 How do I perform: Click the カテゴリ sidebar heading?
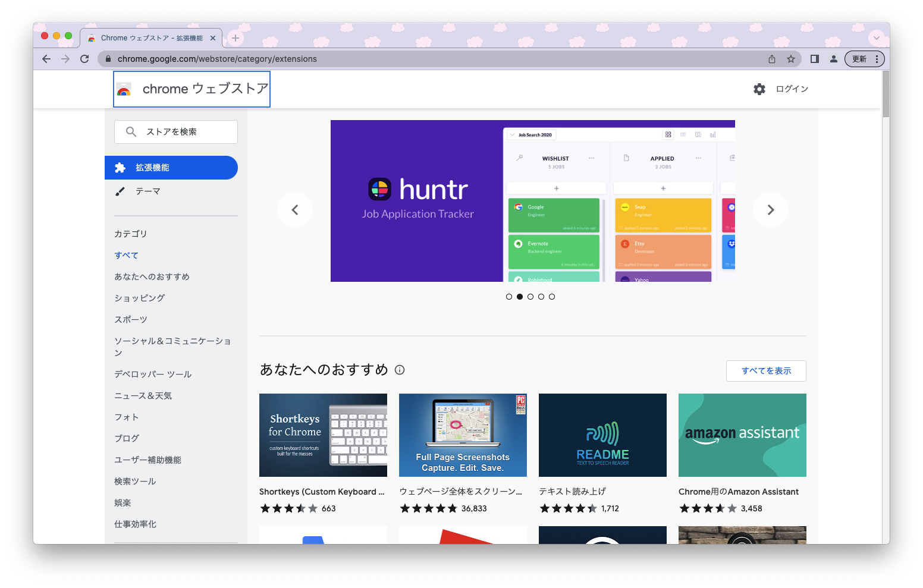point(131,234)
